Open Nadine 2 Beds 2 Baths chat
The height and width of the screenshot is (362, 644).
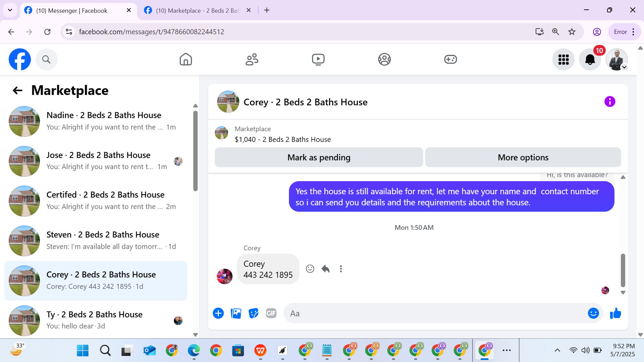(96, 121)
